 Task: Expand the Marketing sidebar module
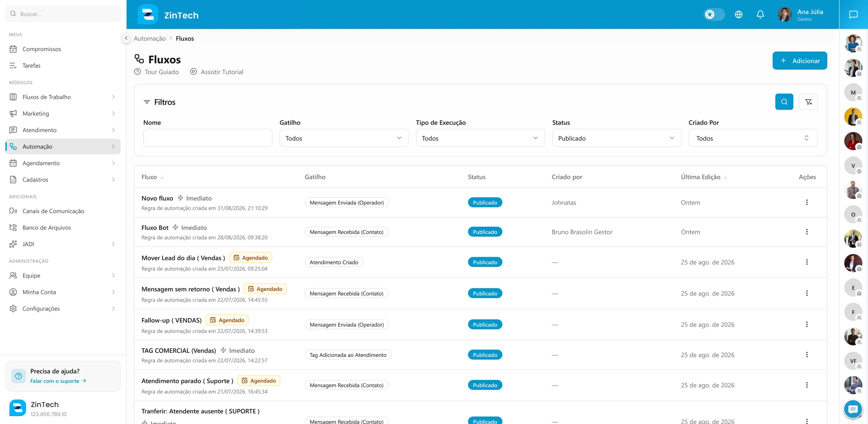[x=63, y=113]
